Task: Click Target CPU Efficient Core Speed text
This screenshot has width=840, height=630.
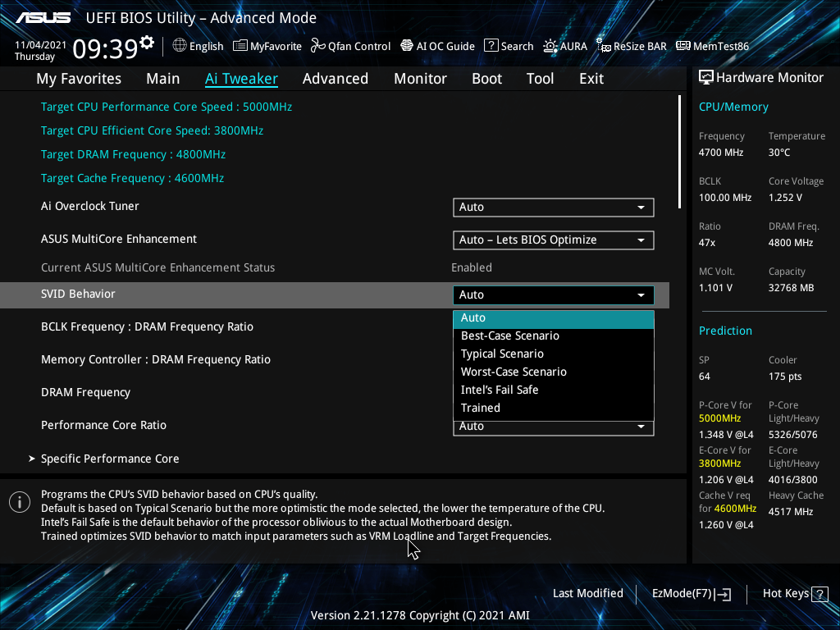Action: (x=152, y=130)
